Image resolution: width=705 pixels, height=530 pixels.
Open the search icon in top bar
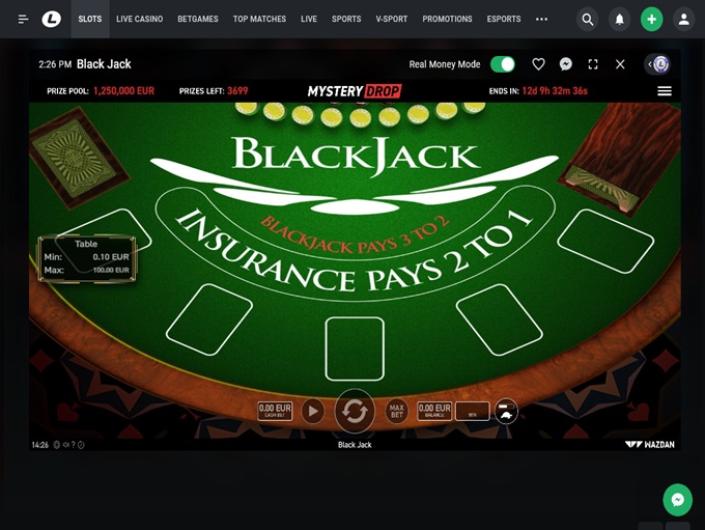(x=587, y=19)
